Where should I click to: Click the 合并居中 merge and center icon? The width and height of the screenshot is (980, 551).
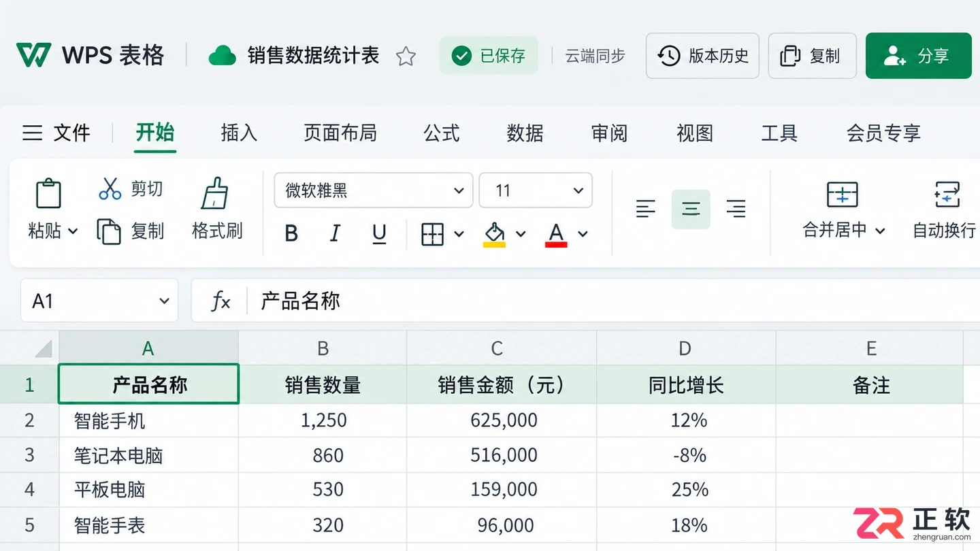tap(843, 195)
